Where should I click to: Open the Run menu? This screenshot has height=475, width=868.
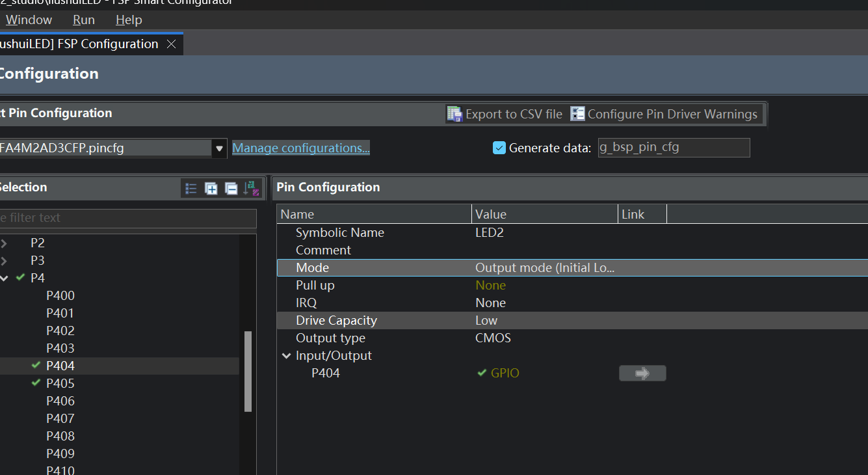(x=84, y=20)
